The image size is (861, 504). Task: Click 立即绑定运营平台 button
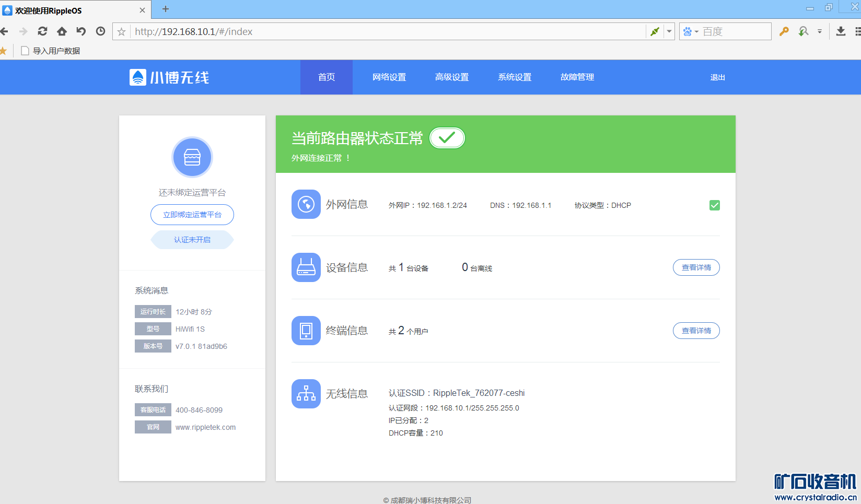[x=192, y=215]
